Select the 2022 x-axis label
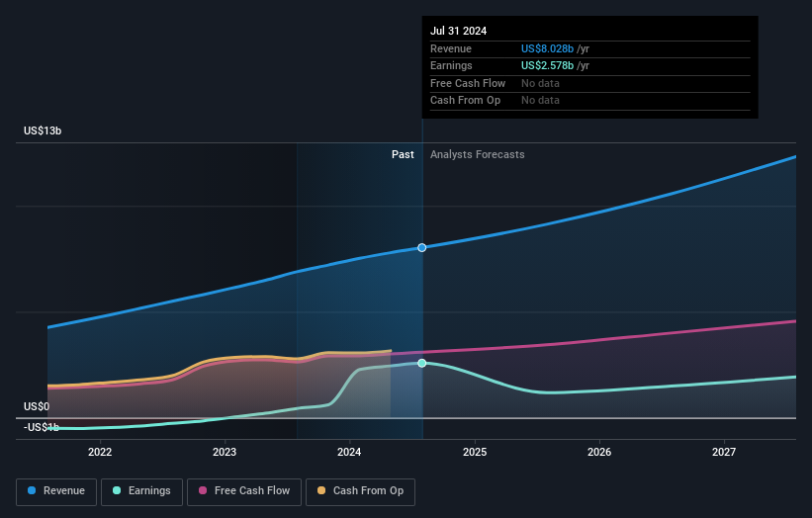 pyautogui.click(x=100, y=453)
